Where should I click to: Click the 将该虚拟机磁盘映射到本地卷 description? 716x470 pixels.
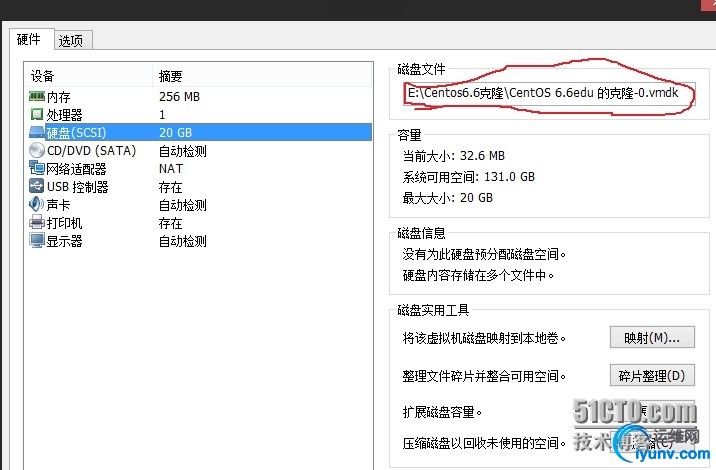(484, 338)
